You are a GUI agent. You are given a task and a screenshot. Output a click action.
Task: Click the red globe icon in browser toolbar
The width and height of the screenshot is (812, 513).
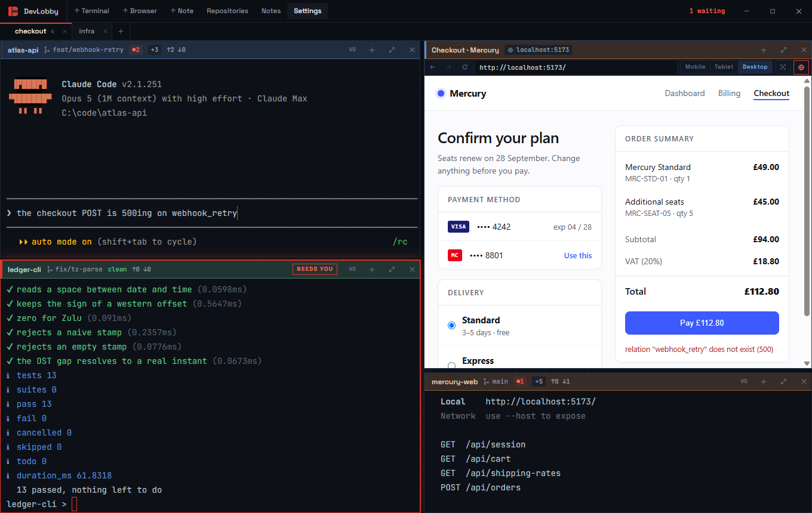tap(801, 67)
